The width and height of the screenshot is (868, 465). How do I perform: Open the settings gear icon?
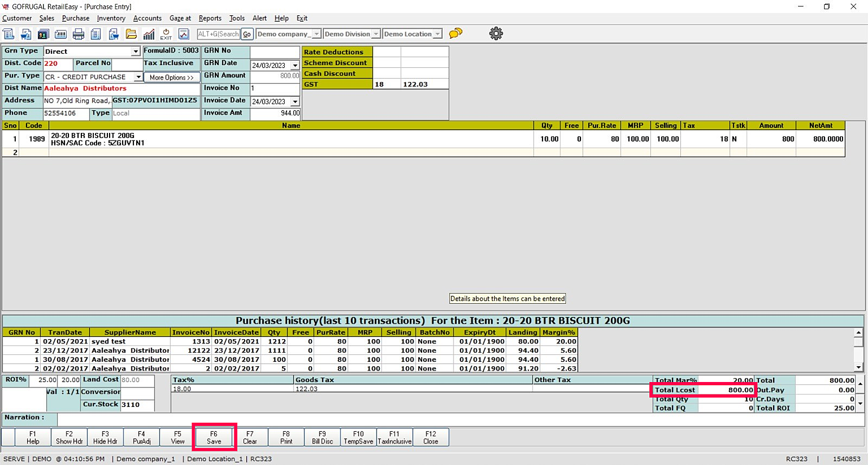coord(496,34)
